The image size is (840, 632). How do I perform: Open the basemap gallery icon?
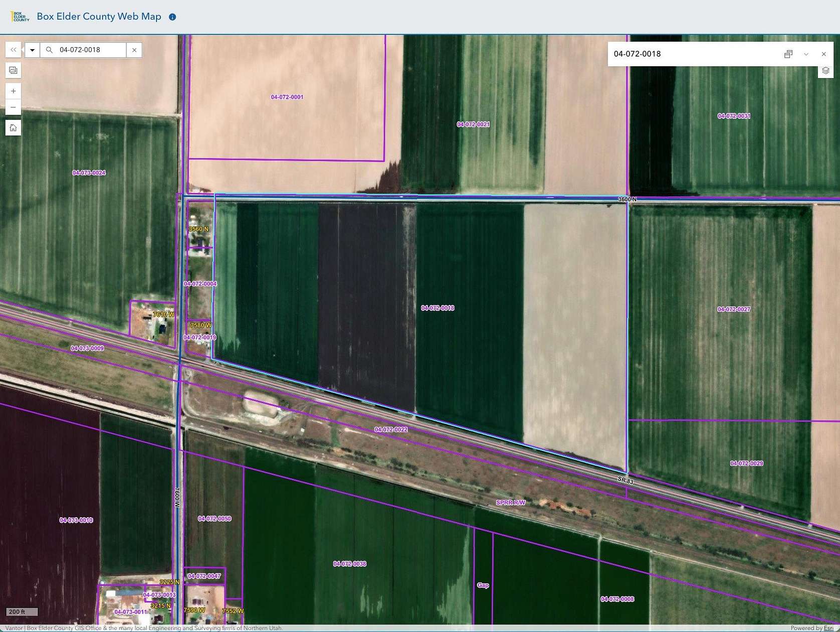13,70
